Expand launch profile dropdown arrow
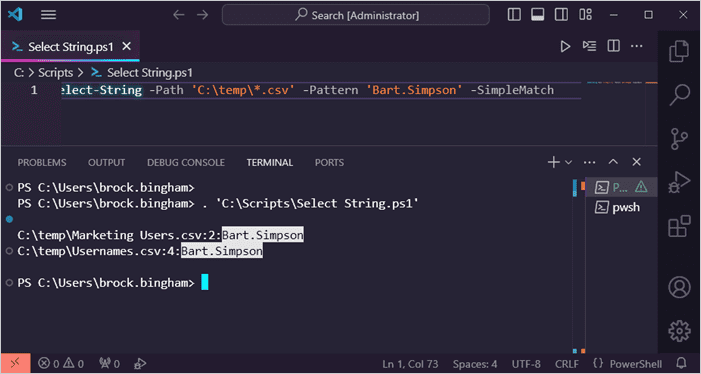The image size is (701, 374). point(568,163)
